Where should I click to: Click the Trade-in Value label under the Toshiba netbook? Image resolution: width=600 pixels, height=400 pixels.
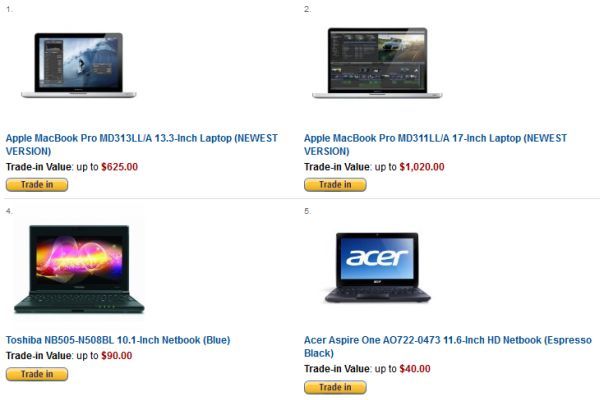(39, 356)
